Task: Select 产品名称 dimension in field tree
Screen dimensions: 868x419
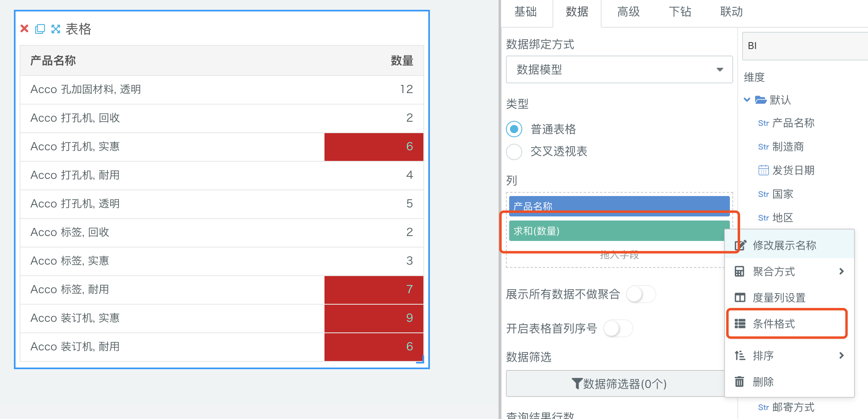Action: 793,123
